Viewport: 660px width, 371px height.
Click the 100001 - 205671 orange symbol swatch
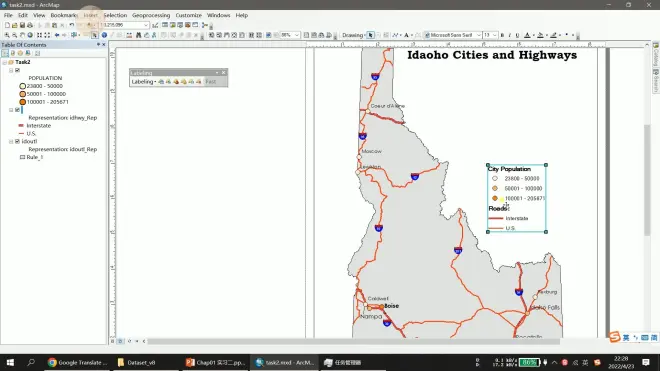click(x=23, y=102)
